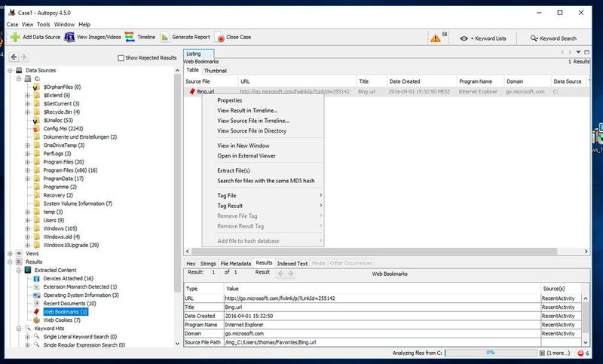This screenshot has height=364, width=603.
Task: Click the Generate Report icon
Action: click(x=165, y=37)
